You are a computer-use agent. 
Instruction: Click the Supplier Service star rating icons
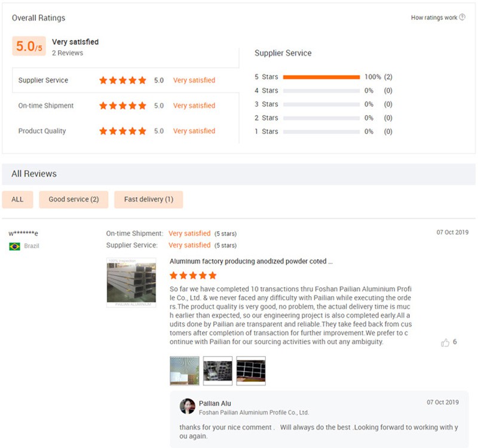pyautogui.click(x=122, y=80)
